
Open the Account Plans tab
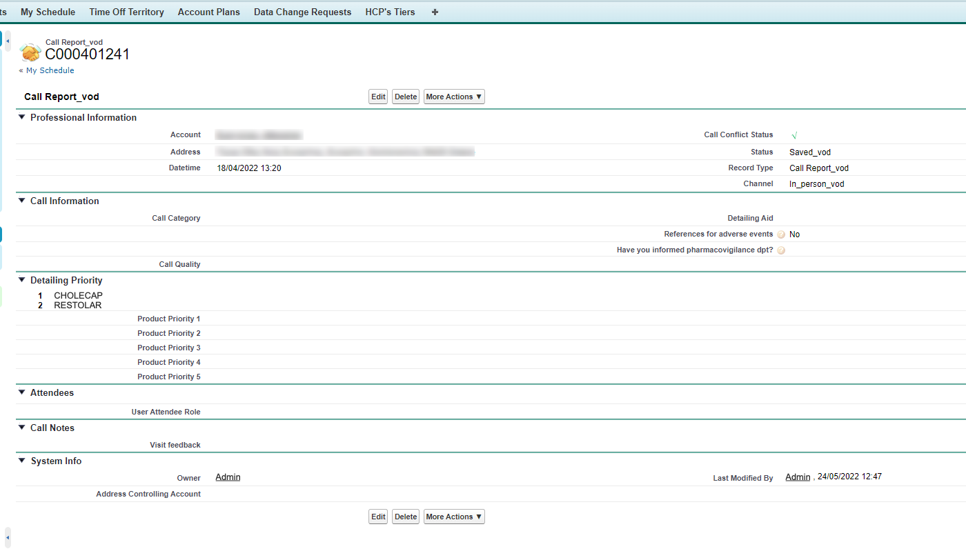[208, 12]
